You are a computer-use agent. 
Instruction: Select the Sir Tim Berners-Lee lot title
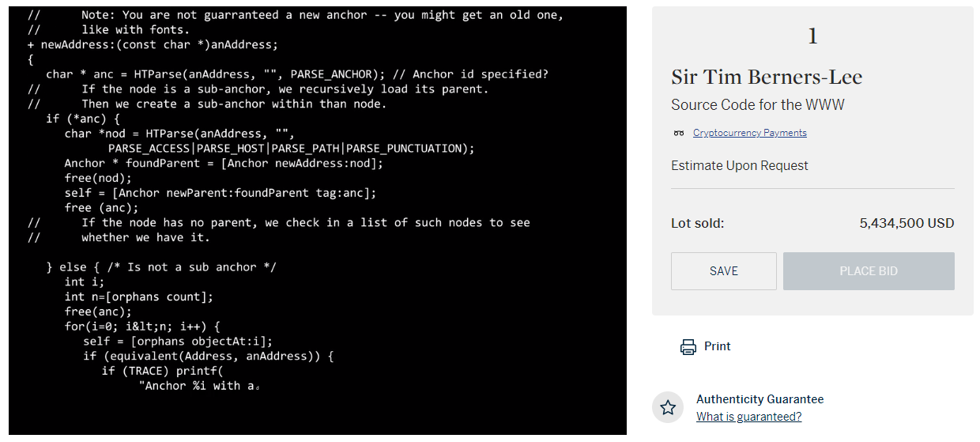click(767, 77)
